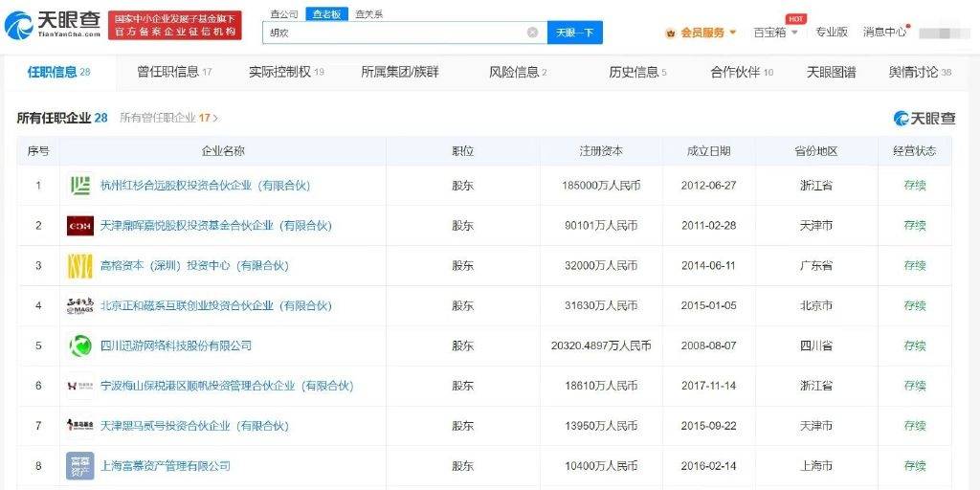
Task: Select the 查老板 search tab
Action: pyautogui.click(x=326, y=13)
